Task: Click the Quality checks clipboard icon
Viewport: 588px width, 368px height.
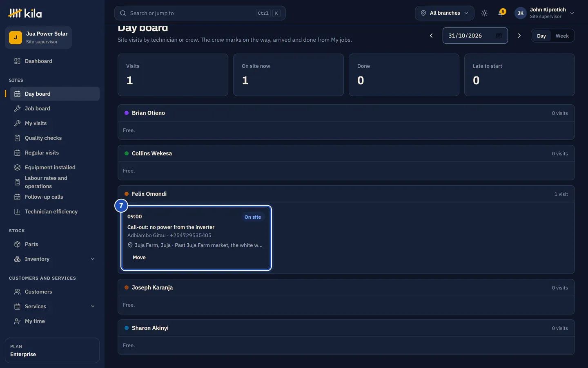Action: pos(17,138)
